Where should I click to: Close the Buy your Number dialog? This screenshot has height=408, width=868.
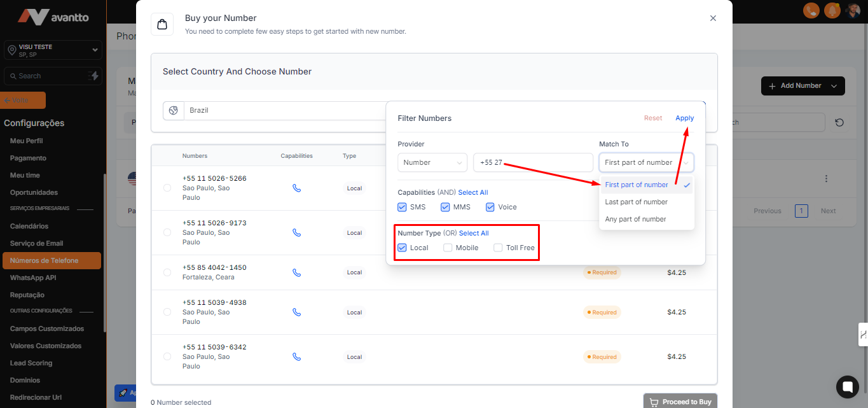713,18
